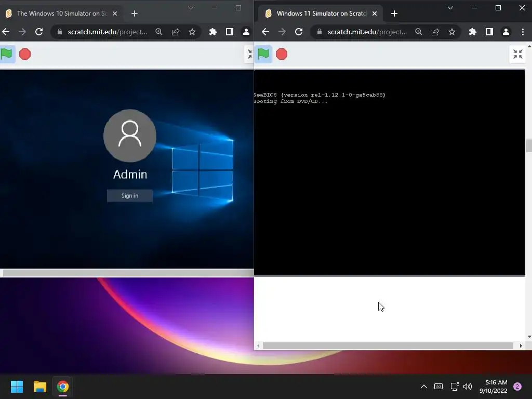Click scroll down arrow in right window
The height and width of the screenshot is (399, 532).
529,337
